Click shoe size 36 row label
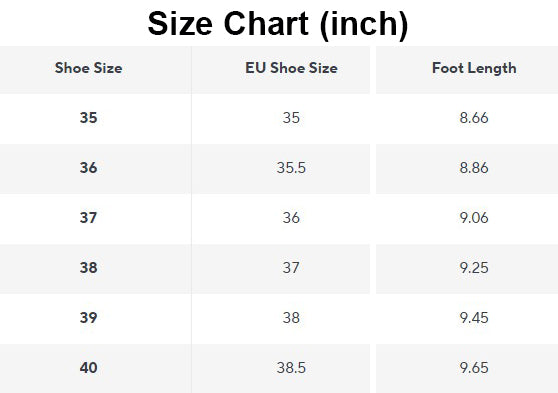 tap(89, 168)
